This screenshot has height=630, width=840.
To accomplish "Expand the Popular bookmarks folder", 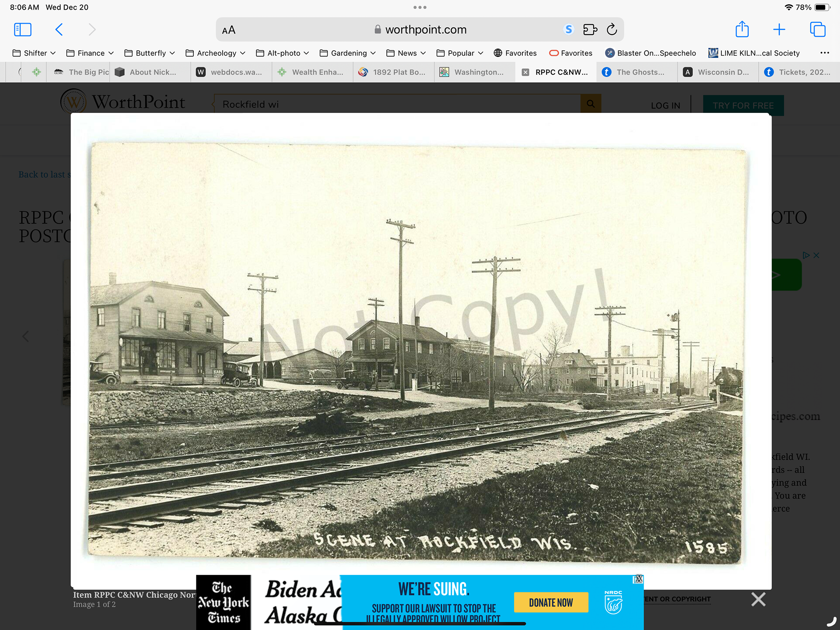I will tap(460, 53).
